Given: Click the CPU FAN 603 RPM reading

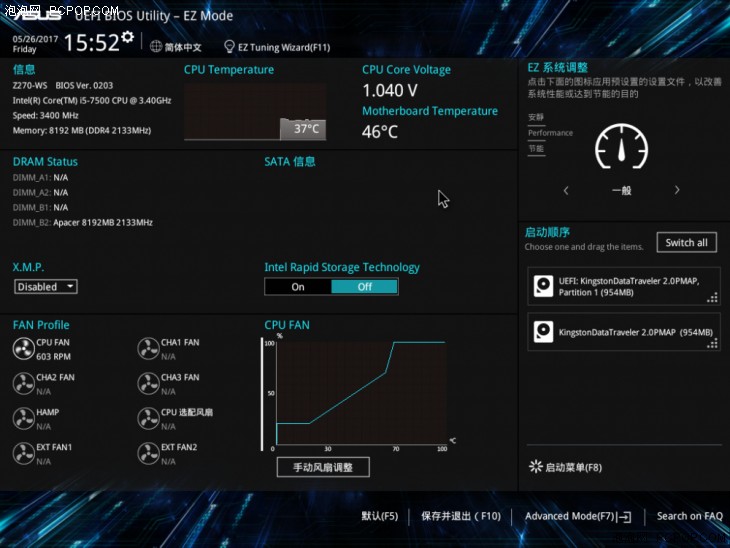Looking at the screenshot, I should 54,357.
